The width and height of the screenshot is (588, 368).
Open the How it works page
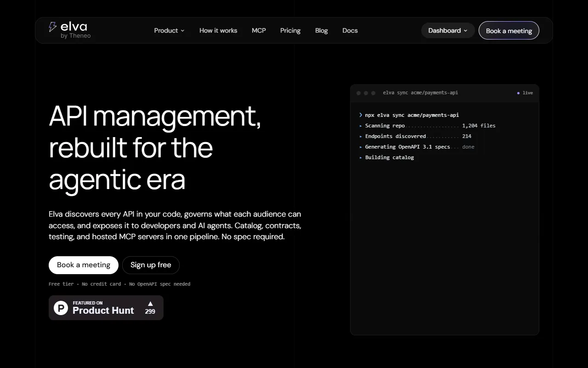[218, 30]
